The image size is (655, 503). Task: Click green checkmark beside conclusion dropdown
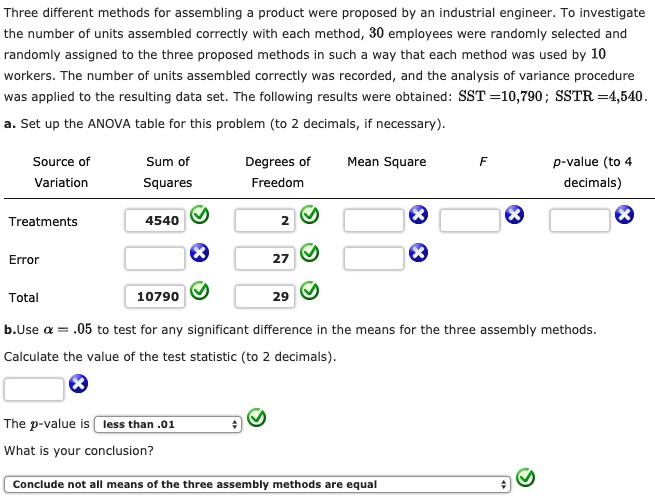(x=526, y=478)
